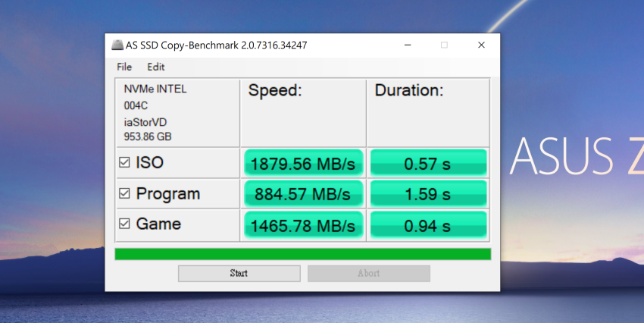
Task: Click the Program row label
Action: (168, 194)
